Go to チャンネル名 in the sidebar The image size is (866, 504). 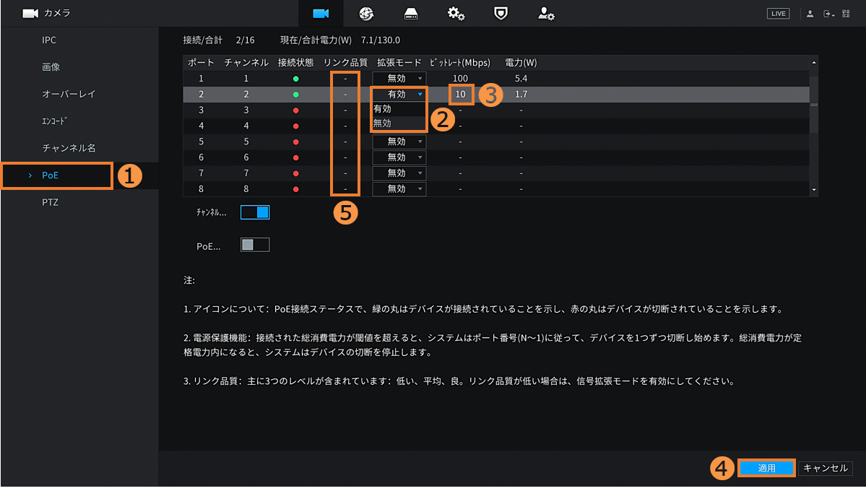69,148
